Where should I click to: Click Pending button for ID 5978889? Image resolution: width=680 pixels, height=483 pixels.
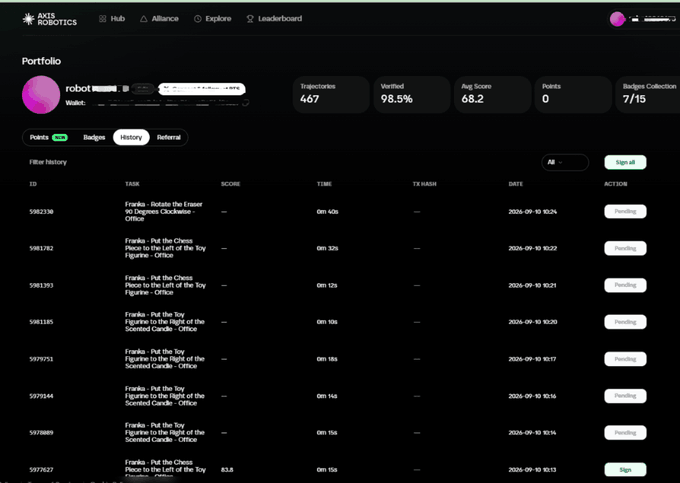625,433
